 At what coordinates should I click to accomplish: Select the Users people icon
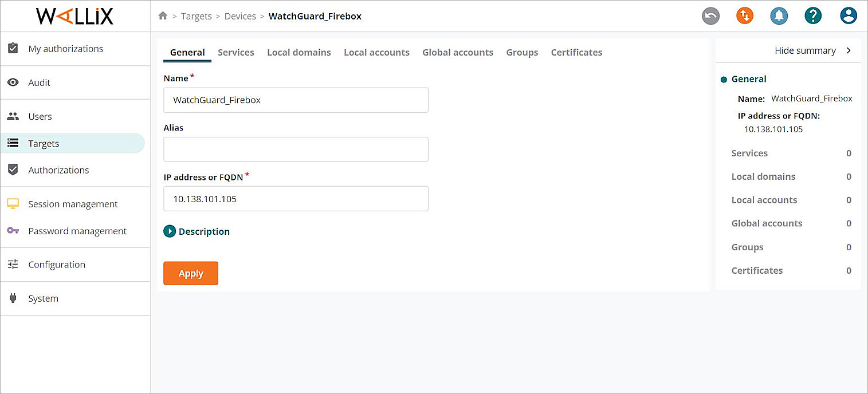[x=13, y=116]
